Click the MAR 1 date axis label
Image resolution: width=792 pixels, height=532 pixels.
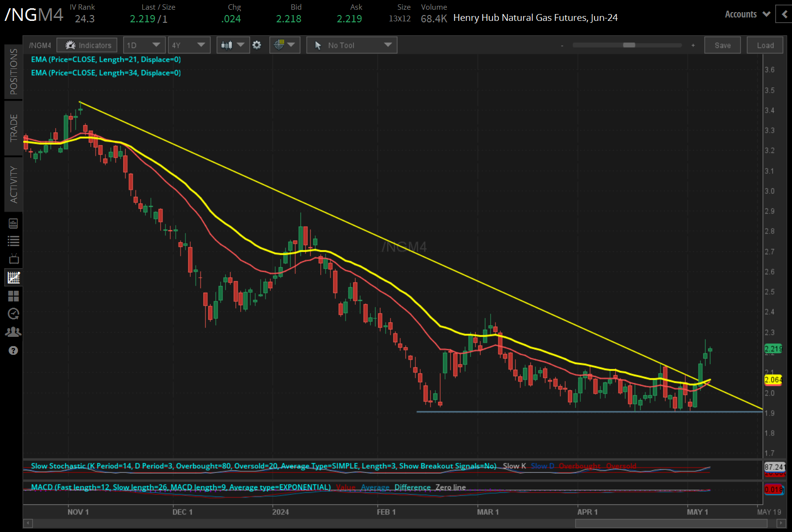[x=488, y=512]
